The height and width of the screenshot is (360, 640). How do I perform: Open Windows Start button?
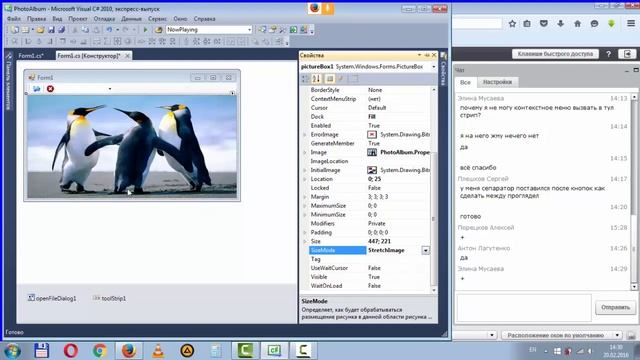12,351
